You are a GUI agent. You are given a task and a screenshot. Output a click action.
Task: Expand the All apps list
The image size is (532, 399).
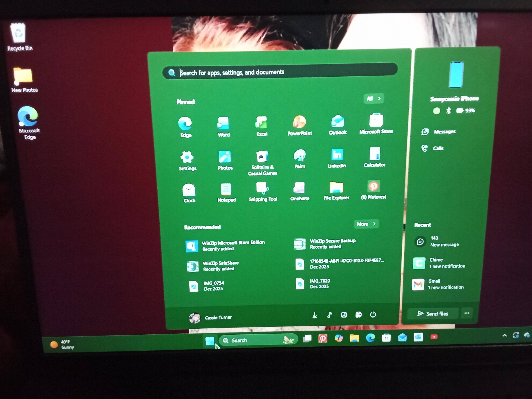[373, 98]
